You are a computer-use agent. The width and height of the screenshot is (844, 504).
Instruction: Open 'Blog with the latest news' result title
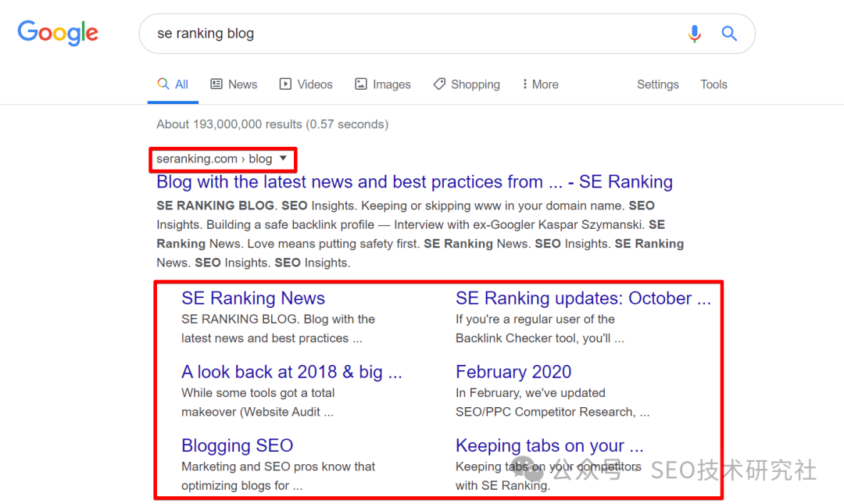coord(414,182)
